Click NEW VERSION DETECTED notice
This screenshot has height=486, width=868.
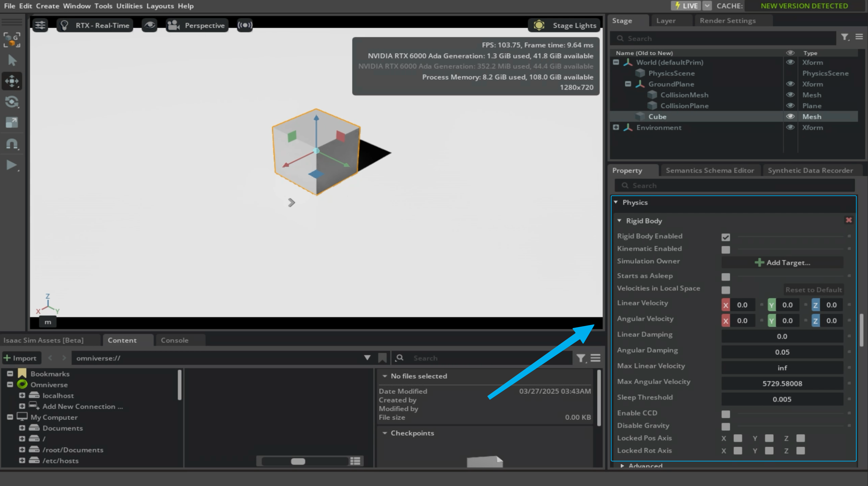[x=804, y=6]
